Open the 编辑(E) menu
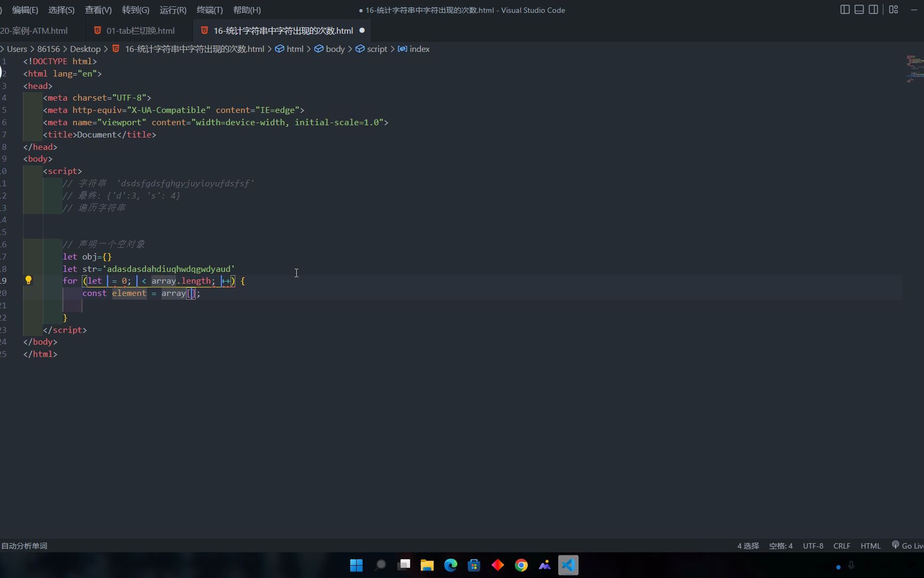 click(x=25, y=10)
